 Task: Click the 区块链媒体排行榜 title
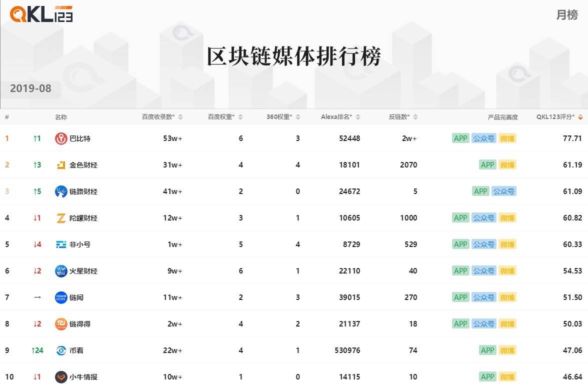click(x=294, y=56)
